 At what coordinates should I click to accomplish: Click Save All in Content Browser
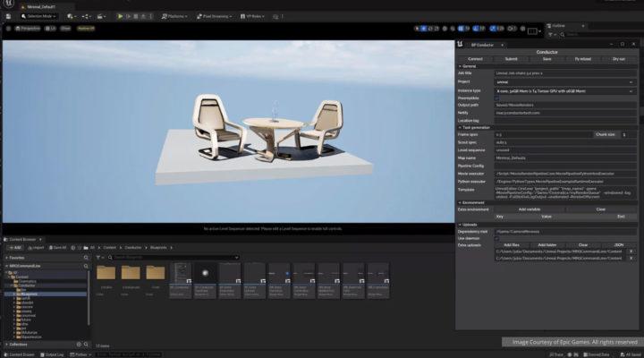57,248
